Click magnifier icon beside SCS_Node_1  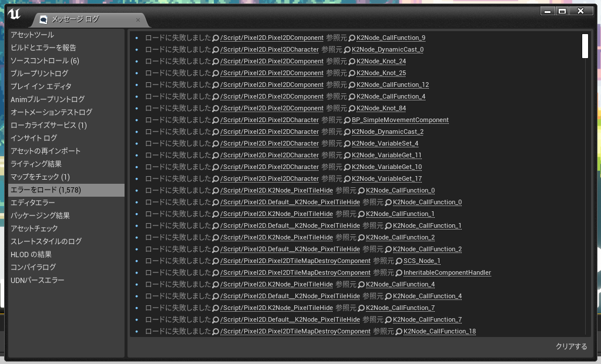(399, 261)
